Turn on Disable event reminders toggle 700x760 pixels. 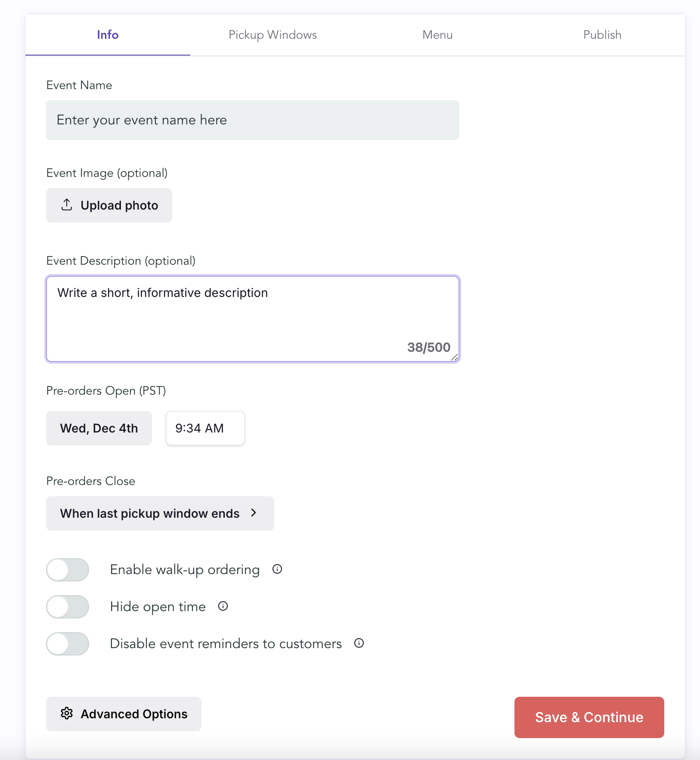[x=68, y=644]
